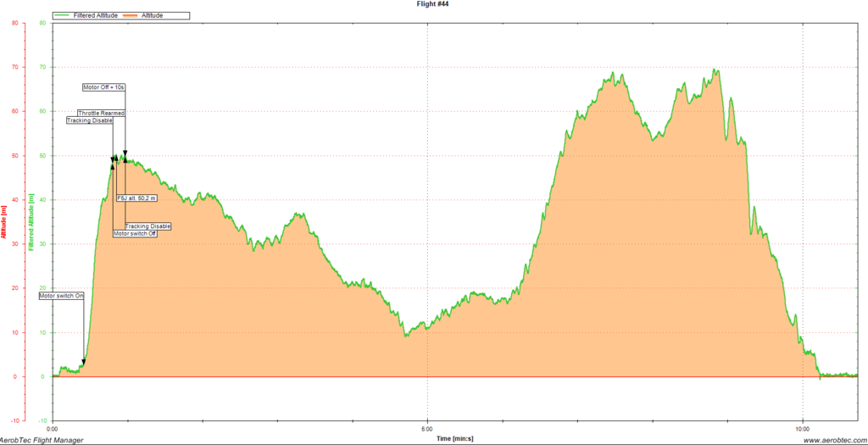Click the Motor switch On arrowhead marker
The image size is (868, 445).
83,362
